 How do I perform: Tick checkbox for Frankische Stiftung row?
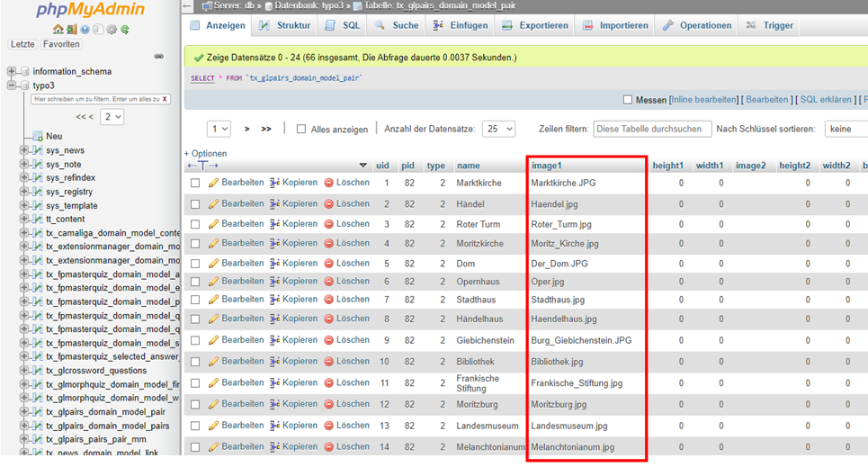[x=195, y=383]
